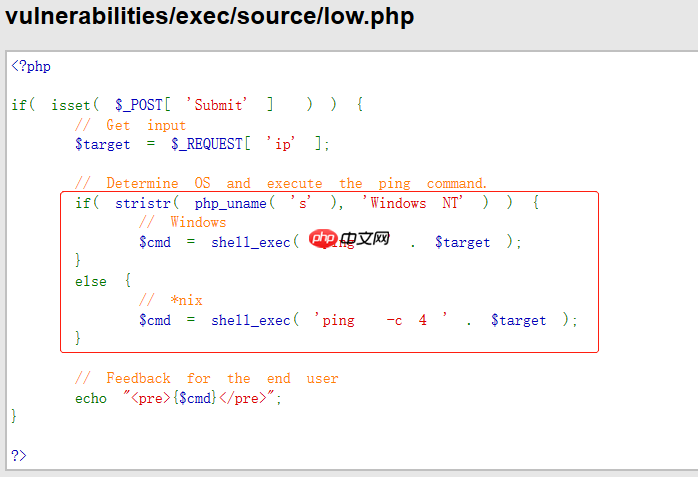Screen dimensions: 698x477
Task: Click the 'Determine OS' comment line
Action: pyautogui.click(x=281, y=184)
